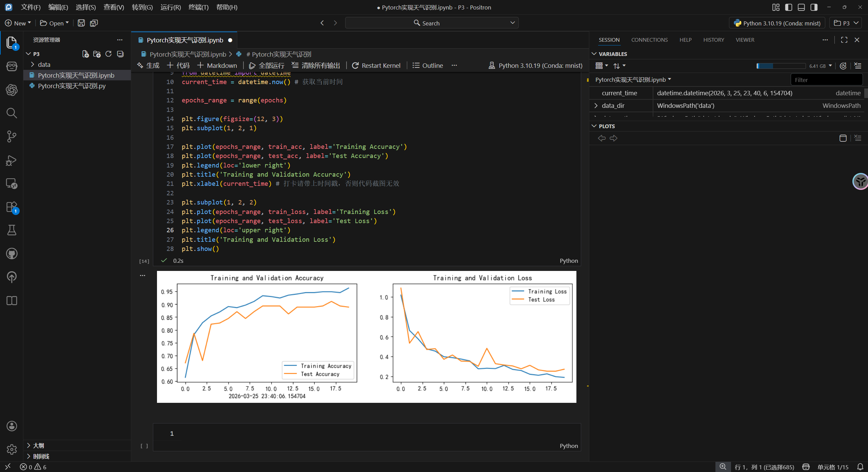Open the Extensions sidebar view
This screenshot has width=868, height=472.
click(12, 207)
